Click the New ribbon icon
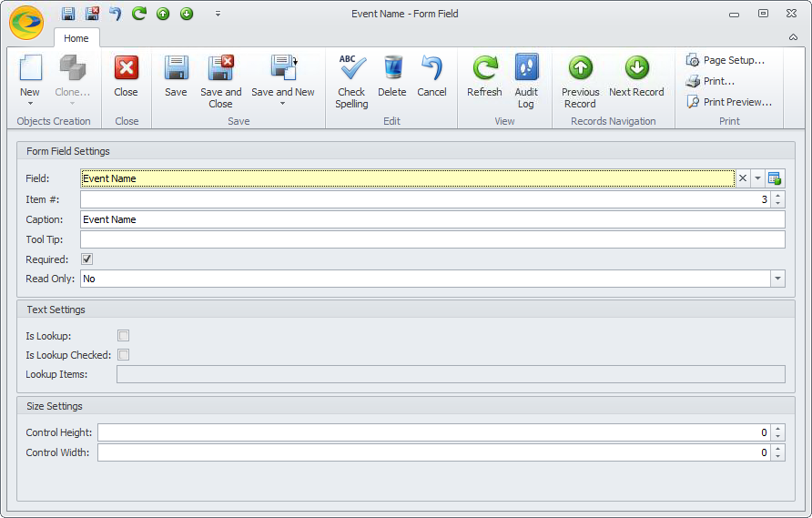Screen dimensions: 812x518 30,68
